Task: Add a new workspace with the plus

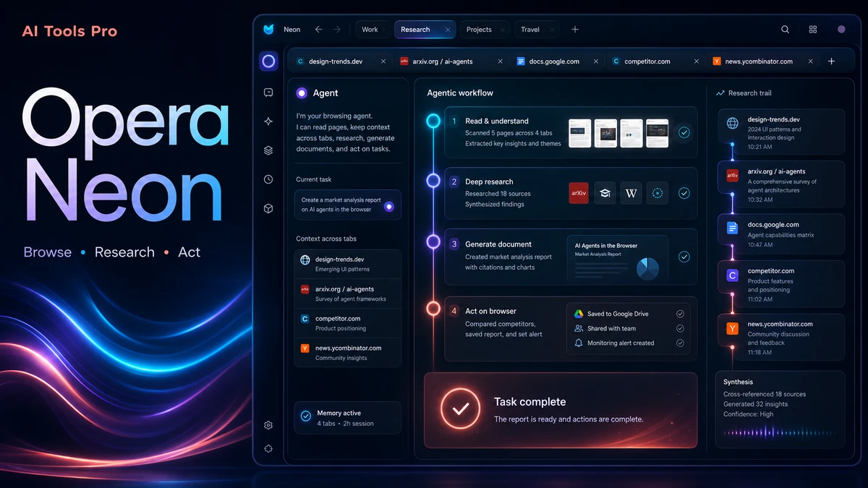Action: (575, 30)
